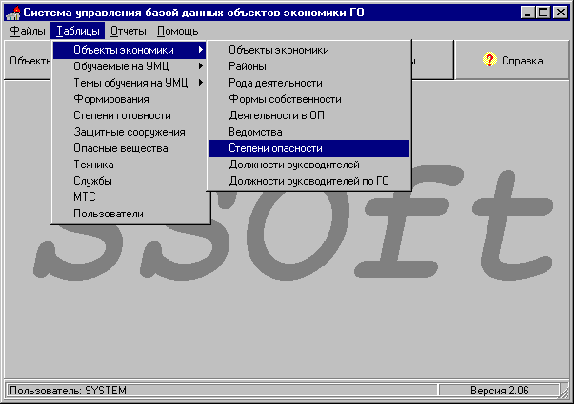Viewport: 577px width, 404px height.
Task: Select Степени опасности in the submenu
Action: [x=309, y=148]
